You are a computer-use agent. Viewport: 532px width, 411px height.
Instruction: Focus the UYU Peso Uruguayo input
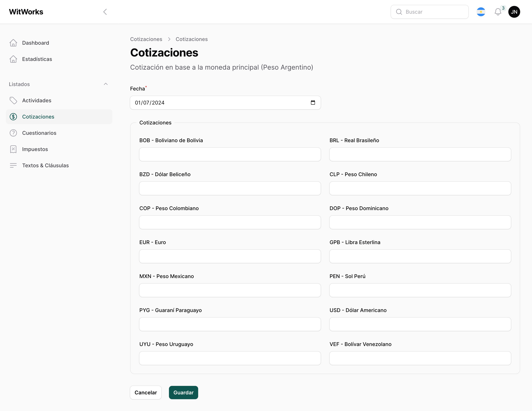click(230, 358)
